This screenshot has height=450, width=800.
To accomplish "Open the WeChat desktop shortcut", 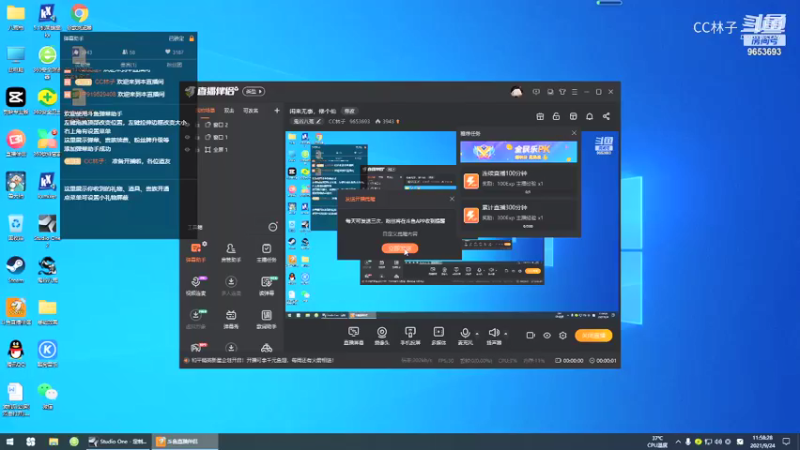I will pyautogui.click(x=47, y=396).
